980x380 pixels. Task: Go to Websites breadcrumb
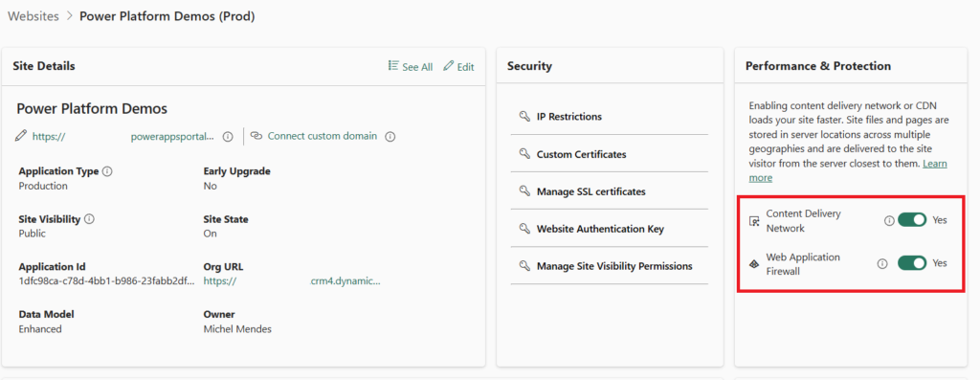pos(33,17)
